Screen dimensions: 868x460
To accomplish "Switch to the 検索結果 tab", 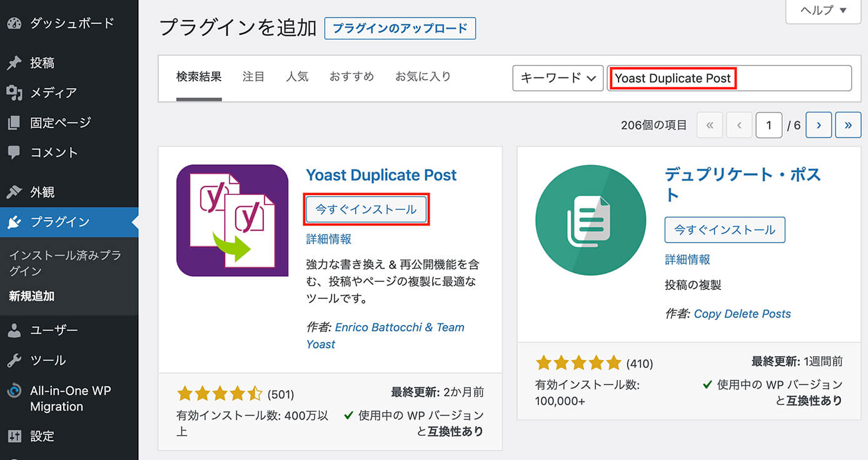I will [x=199, y=77].
